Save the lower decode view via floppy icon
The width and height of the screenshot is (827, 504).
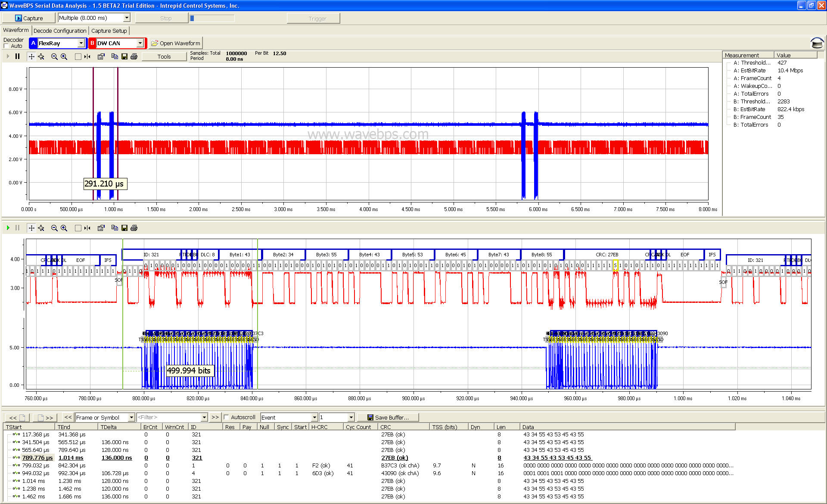[x=124, y=228]
